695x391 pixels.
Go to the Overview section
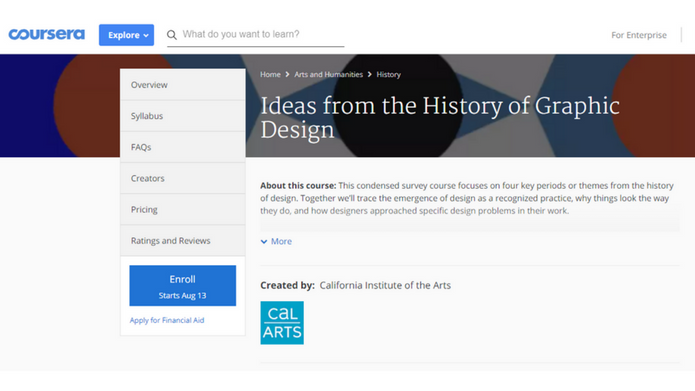183,85
